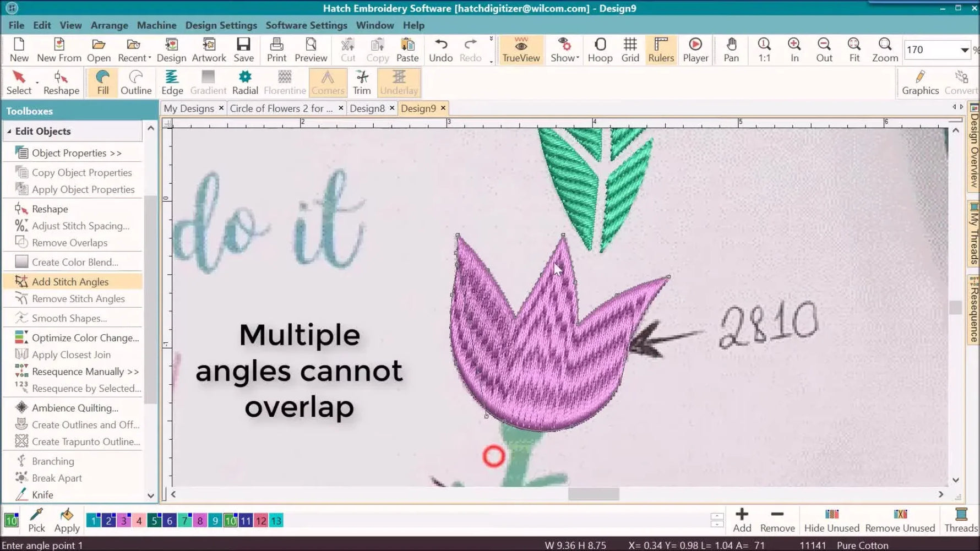This screenshot has height=551, width=980.
Task: Switch to the My Designs tab
Action: point(188,108)
